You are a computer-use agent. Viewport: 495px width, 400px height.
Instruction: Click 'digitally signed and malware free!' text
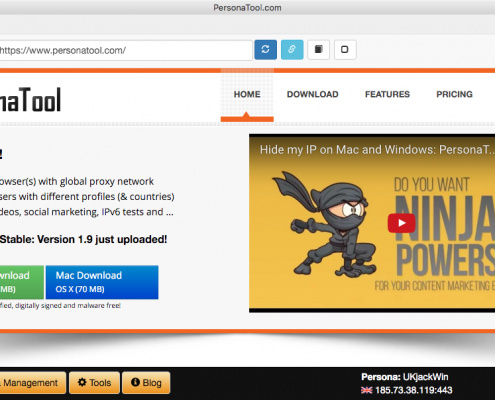[68, 305]
